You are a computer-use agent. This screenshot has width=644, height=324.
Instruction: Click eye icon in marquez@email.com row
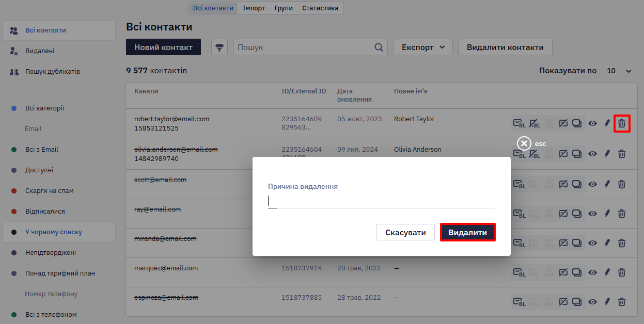click(593, 272)
